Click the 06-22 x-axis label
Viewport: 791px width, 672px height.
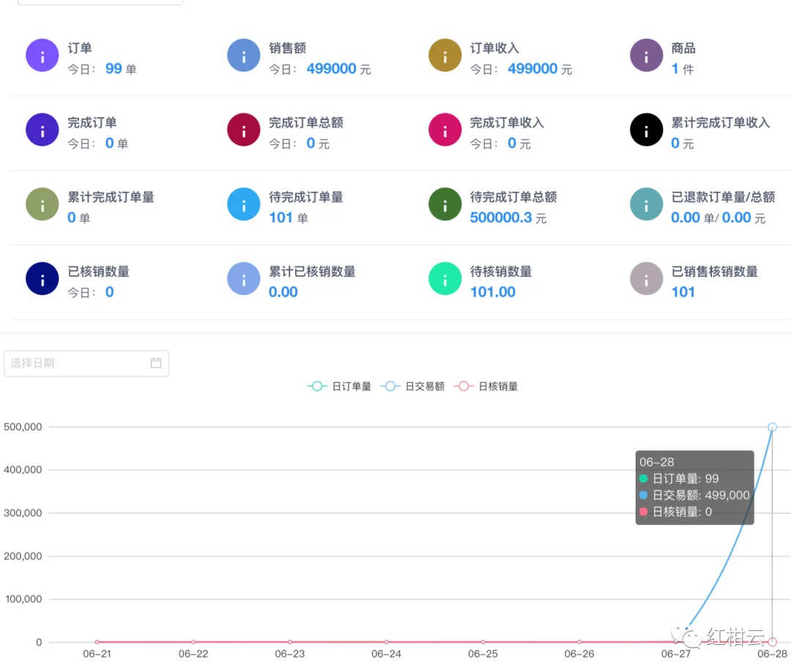click(193, 654)
